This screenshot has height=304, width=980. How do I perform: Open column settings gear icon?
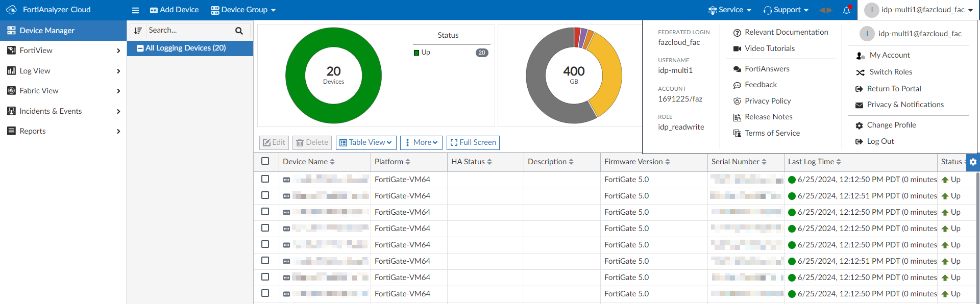[x=973, y=162]
